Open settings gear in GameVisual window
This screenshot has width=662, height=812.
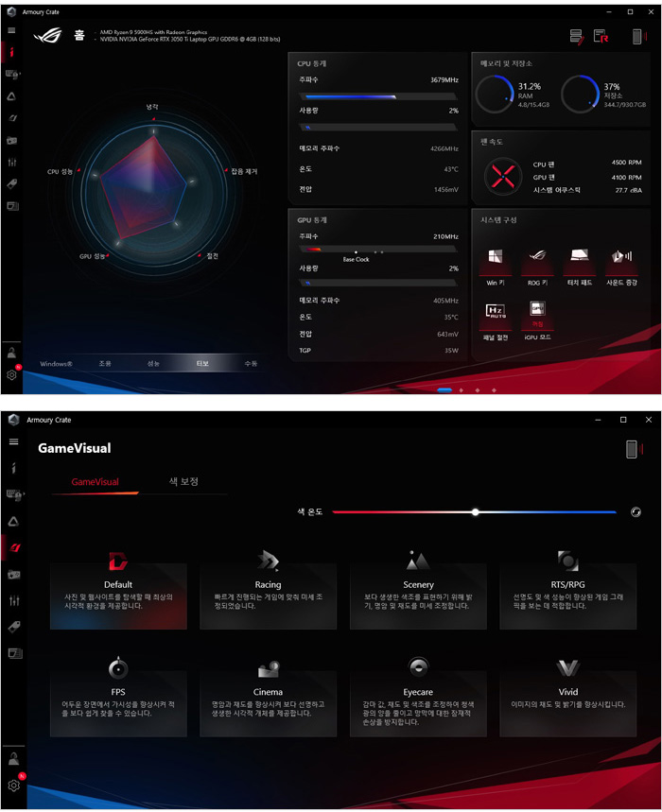pos(14,786)
